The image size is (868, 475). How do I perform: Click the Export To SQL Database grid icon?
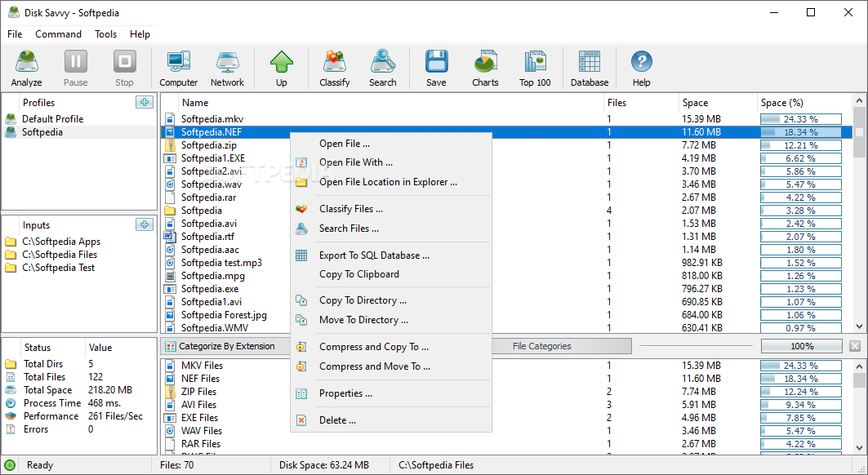click(301, 255)
